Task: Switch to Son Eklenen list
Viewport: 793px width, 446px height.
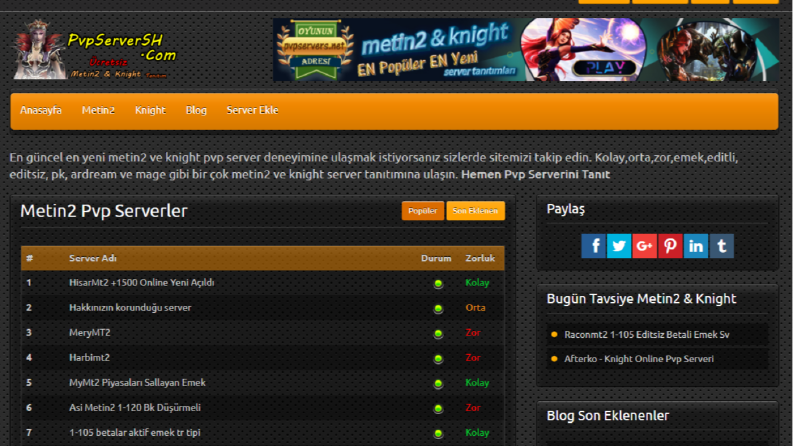Action: tap(475, 211)
